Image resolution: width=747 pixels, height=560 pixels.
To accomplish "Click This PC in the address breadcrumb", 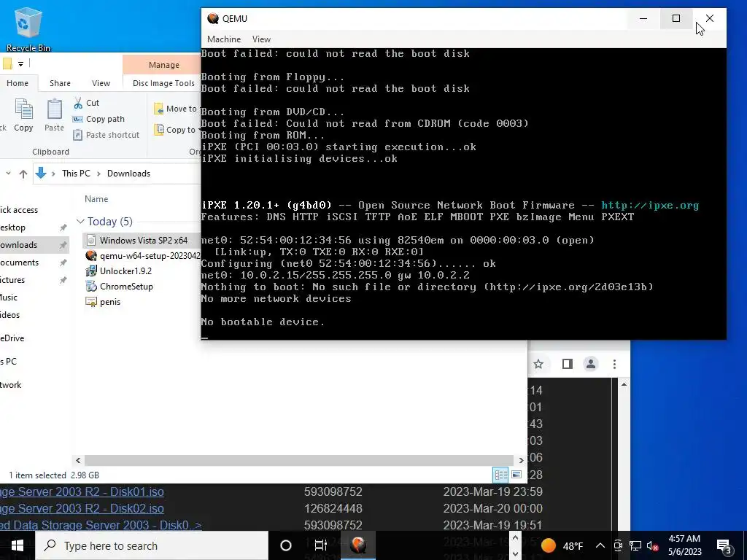I will pyautogui.click(x=76, y=174).
